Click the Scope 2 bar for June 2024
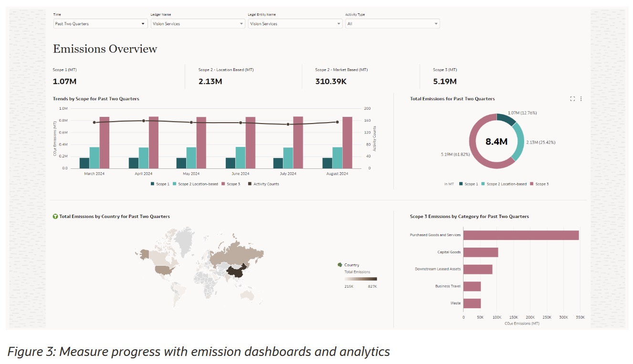The height and width of the screenshot is (364, 633). tap(241, 157)
